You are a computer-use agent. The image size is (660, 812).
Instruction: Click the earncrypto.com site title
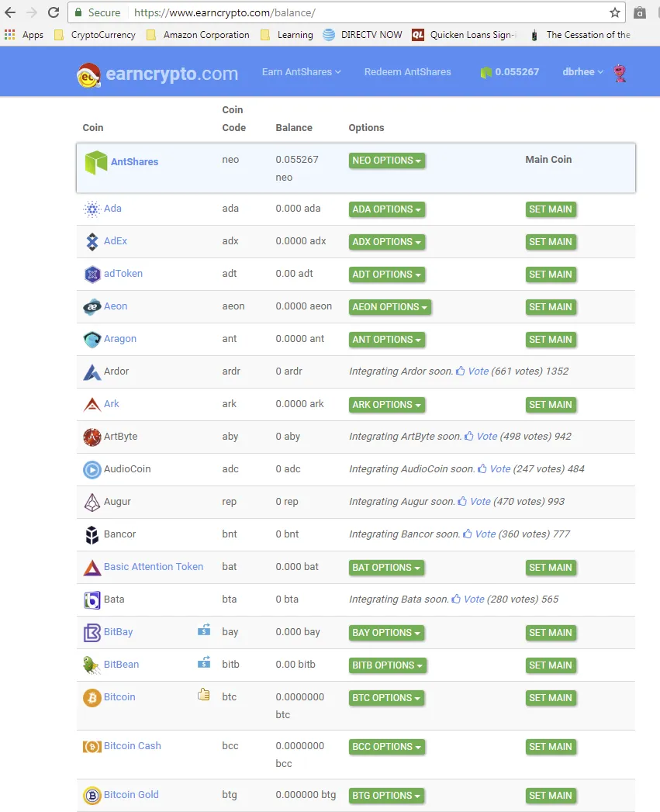coord(172,74)
